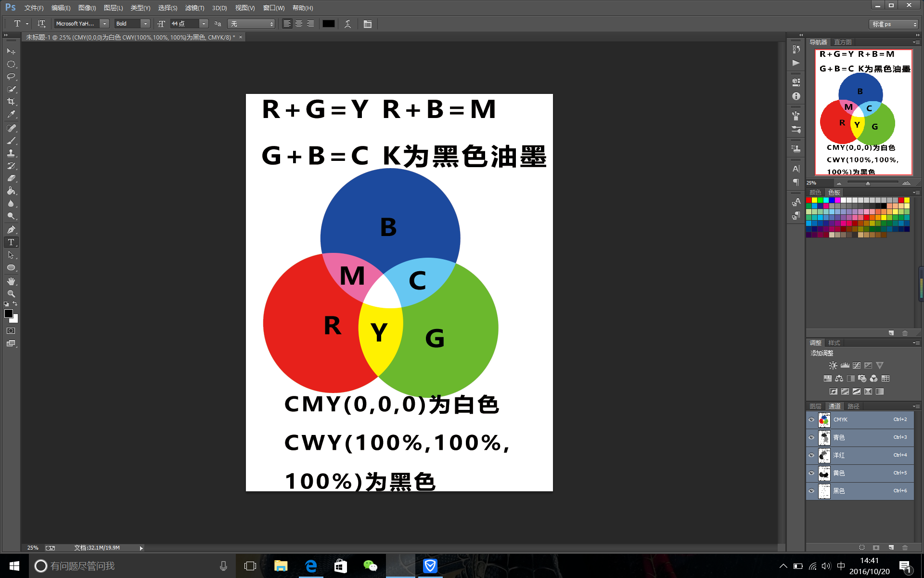This screenshot has height=578, width=924.
Task: Open the anti-aliasing method dropdown
Action: point(271,23)
